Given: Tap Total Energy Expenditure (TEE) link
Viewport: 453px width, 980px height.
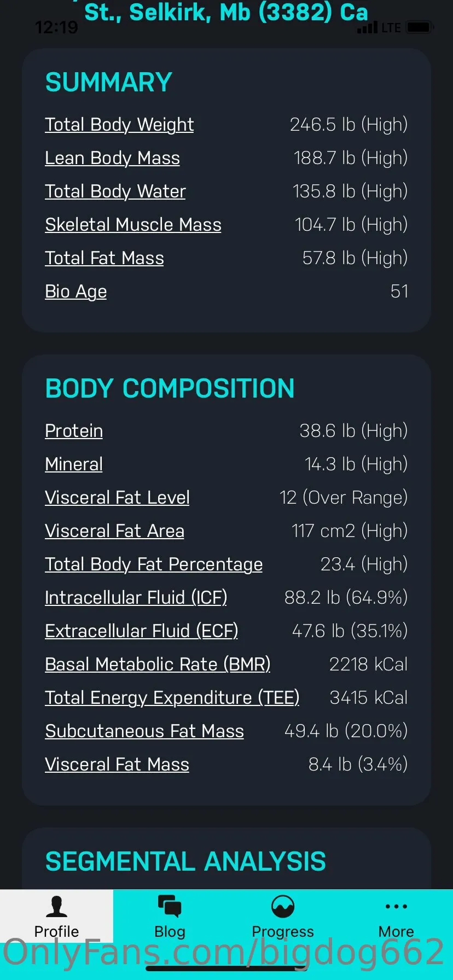Looking at the screenshot, I should click(x=172, y=698).
